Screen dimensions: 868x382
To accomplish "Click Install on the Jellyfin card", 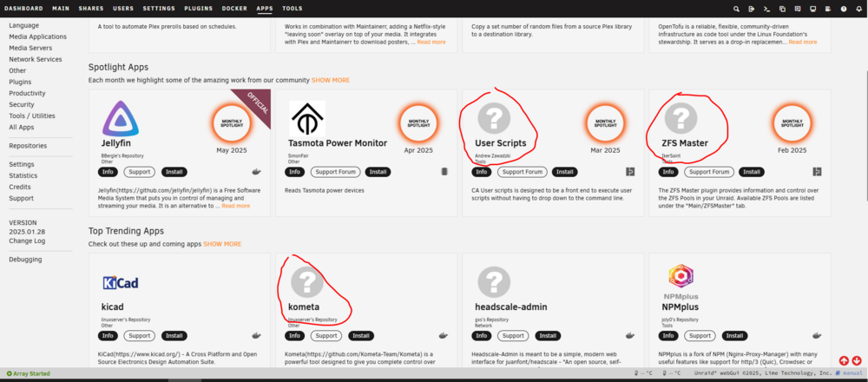I will click(x=174, y=172).
